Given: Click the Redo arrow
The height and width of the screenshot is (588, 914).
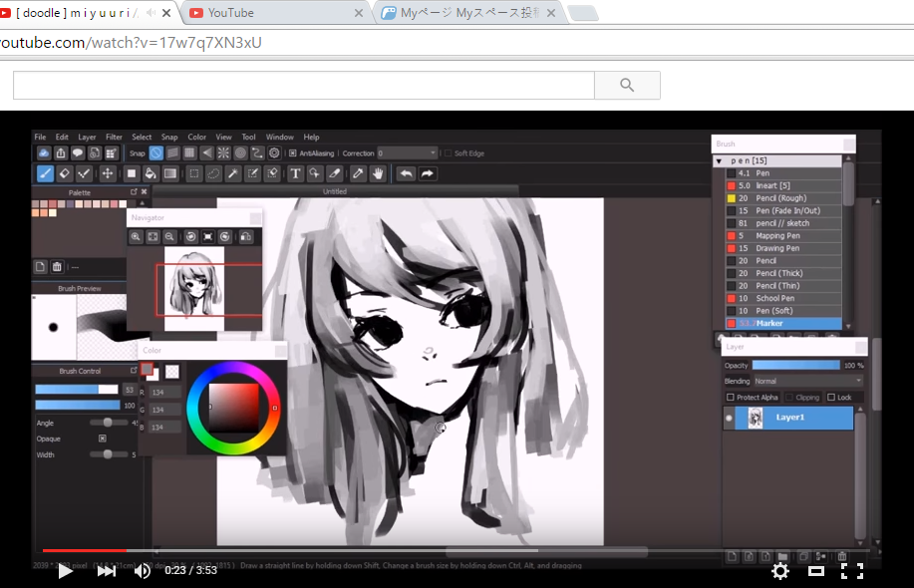Looking at the screenshot, I should pyautogui.click(x=428, y=173).
